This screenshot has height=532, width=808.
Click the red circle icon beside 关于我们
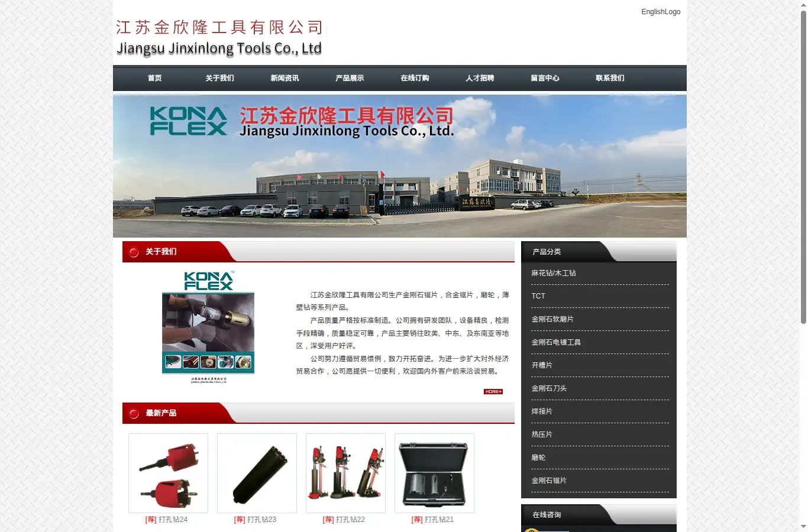[x=134, y=252]
